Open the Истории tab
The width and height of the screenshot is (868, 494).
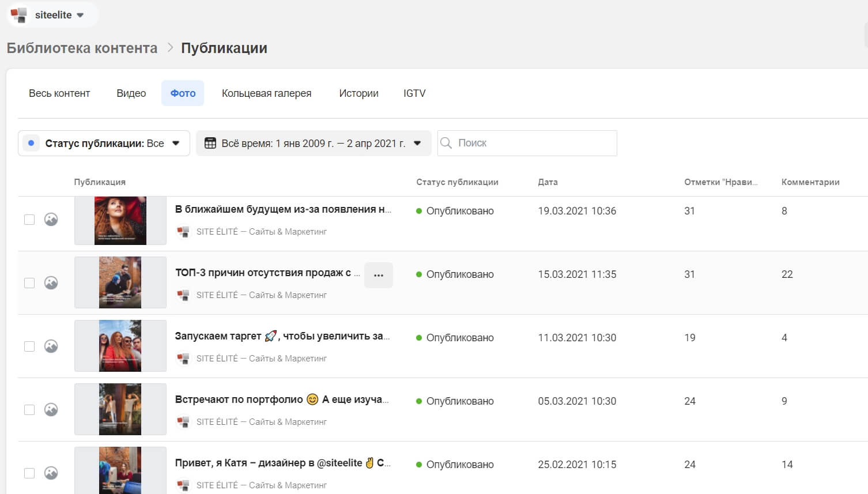click(x=358, y=93)
